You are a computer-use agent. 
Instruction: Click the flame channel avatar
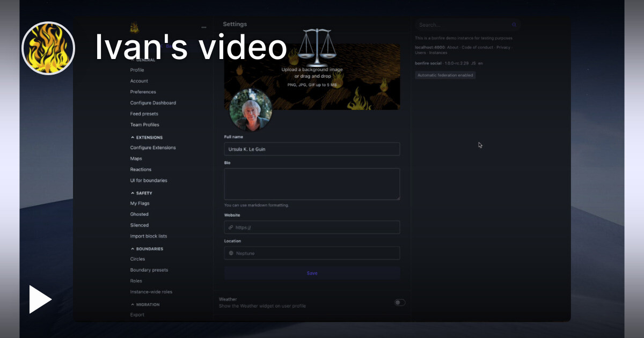point(48,48)
